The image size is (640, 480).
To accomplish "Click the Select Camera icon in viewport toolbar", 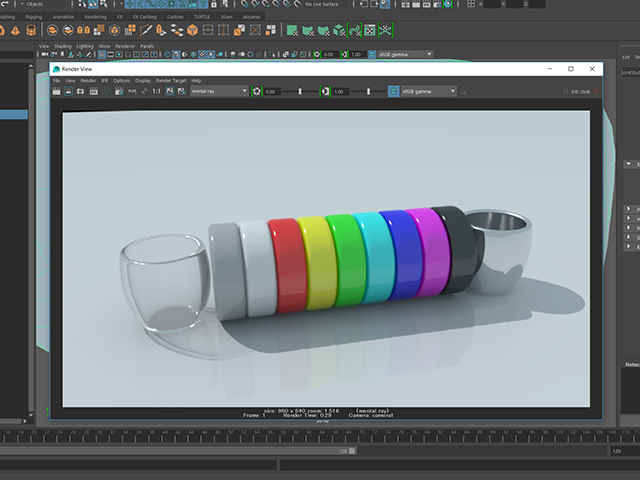I will tap(44, 54).
